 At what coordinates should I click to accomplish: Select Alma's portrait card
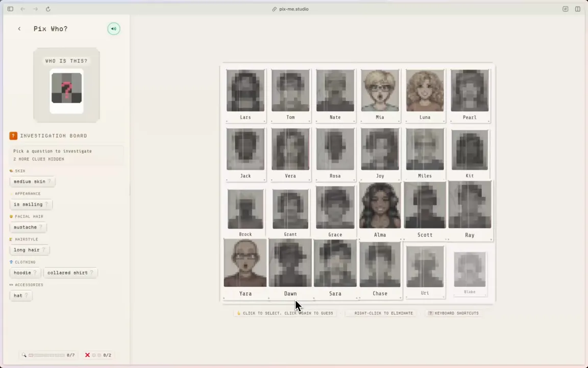point(380,211)
